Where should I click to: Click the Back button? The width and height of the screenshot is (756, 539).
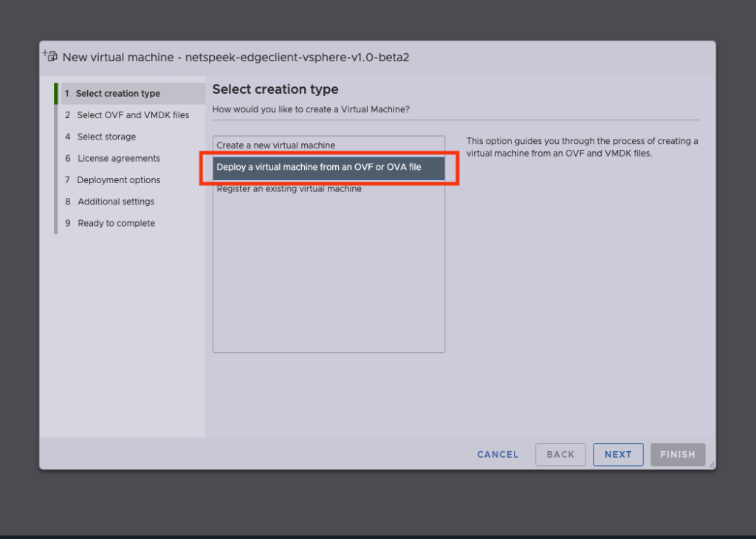click(560, 455)
